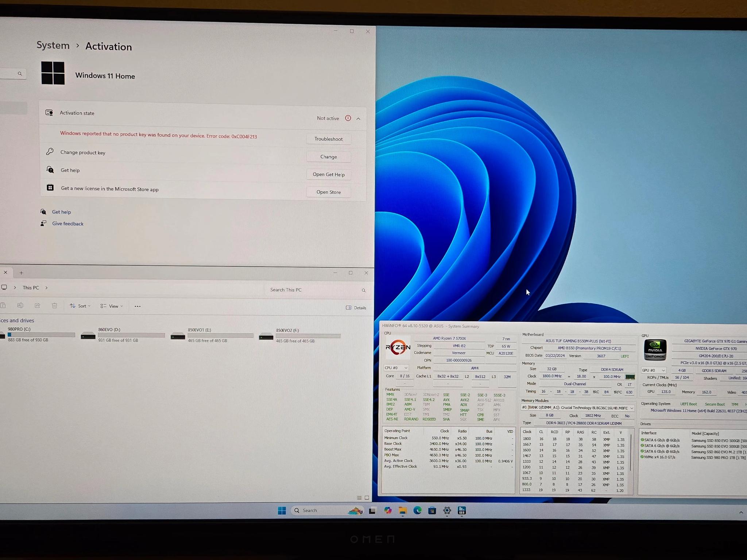Open the Sort menu in File Explorer
The width and height of the screenshot is (747, 560).
click(80, 306)
